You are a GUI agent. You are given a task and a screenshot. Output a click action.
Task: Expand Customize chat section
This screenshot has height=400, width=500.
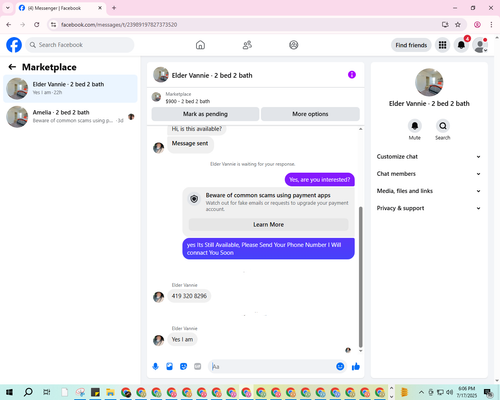coord(429,157)
